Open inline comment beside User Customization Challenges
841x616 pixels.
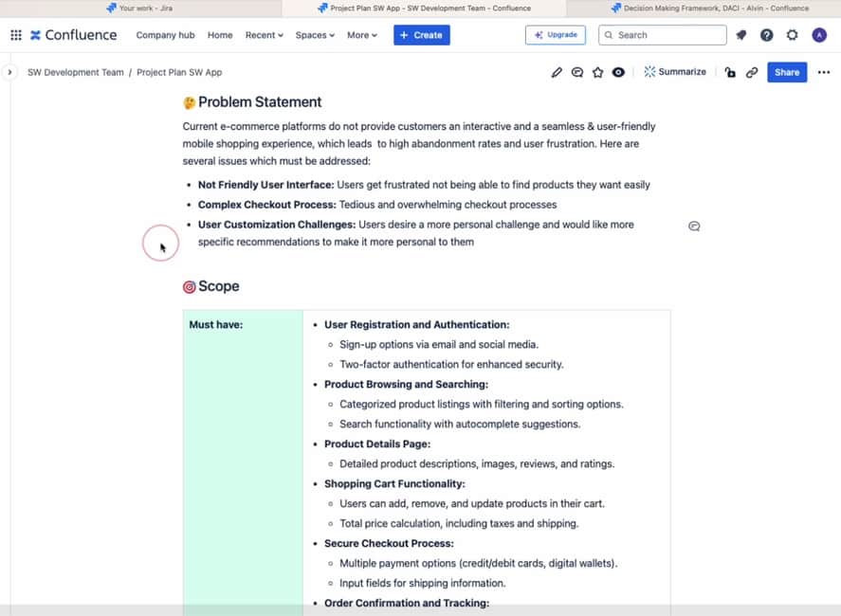point(694,226)
